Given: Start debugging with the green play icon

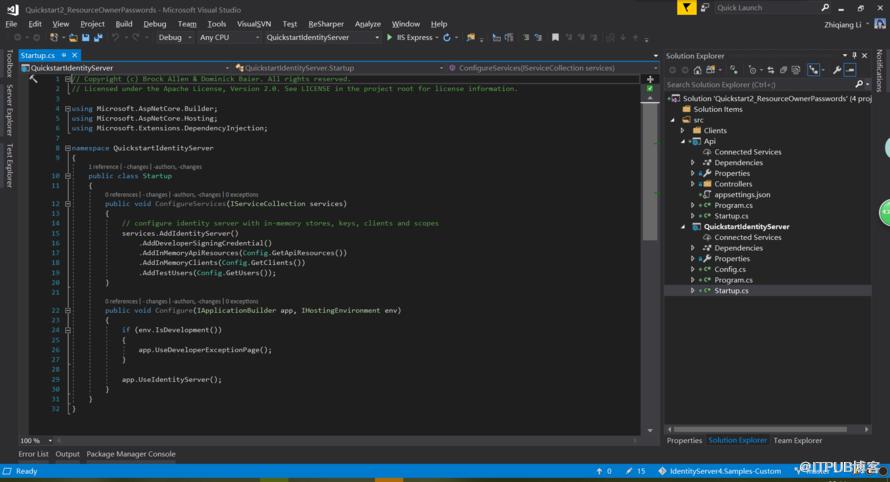Looking at the screenshot, I should pyautogui.click(x=389, y=37).
